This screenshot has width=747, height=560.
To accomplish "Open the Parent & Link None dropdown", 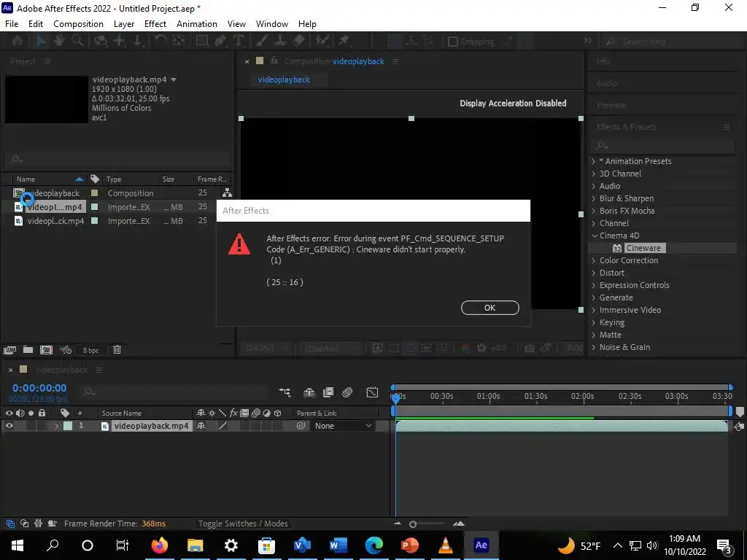I will [343, 426].
